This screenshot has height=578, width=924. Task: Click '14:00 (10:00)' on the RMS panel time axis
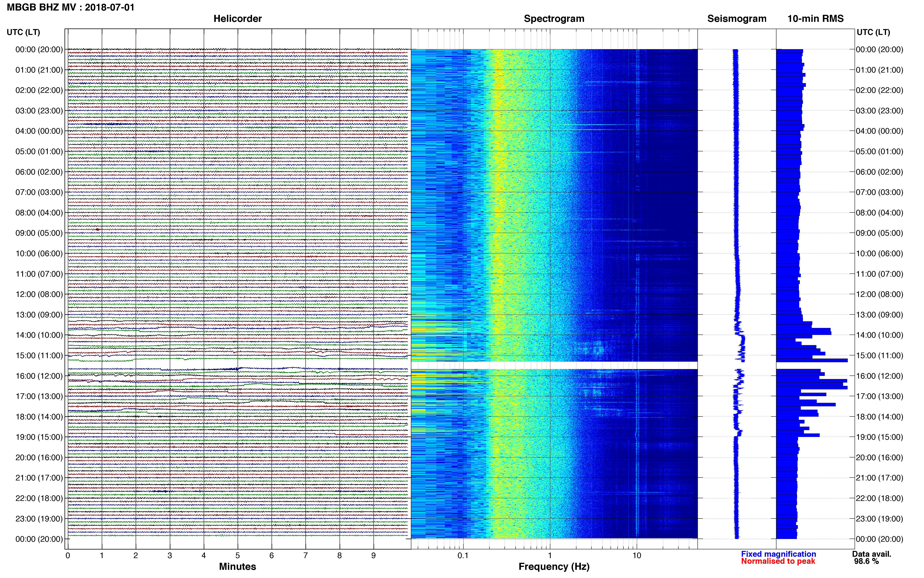879,335
